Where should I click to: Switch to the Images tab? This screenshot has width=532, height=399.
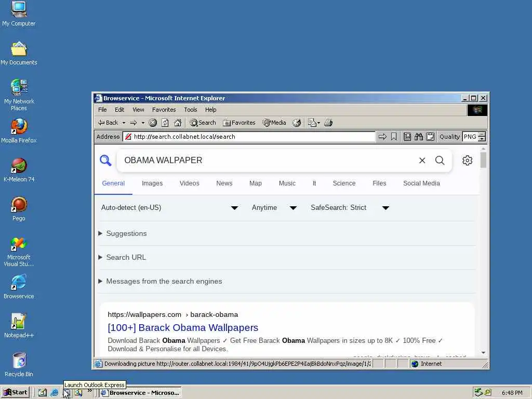point(152,183)
